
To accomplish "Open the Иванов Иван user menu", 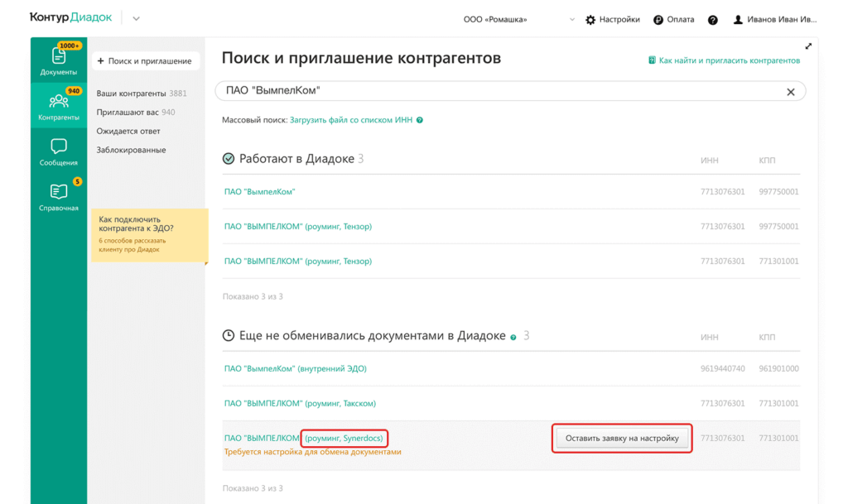I will pyautogui.click(x=774, y=20).
